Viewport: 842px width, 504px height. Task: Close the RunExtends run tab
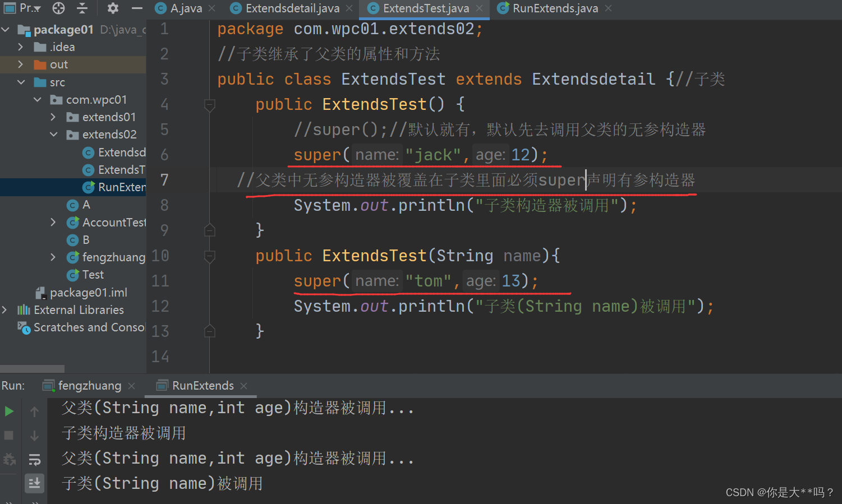tap(243, 386)
